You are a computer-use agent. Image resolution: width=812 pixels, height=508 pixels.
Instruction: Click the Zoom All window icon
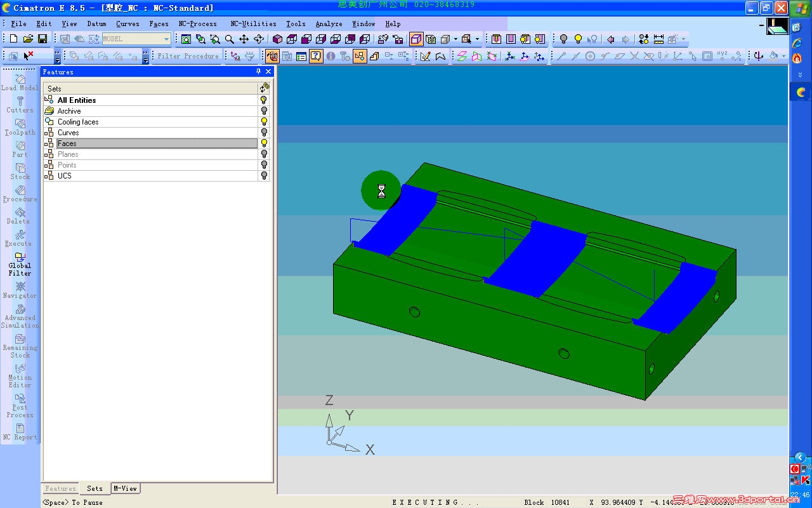pyautogui.click(x=186, y=39)
